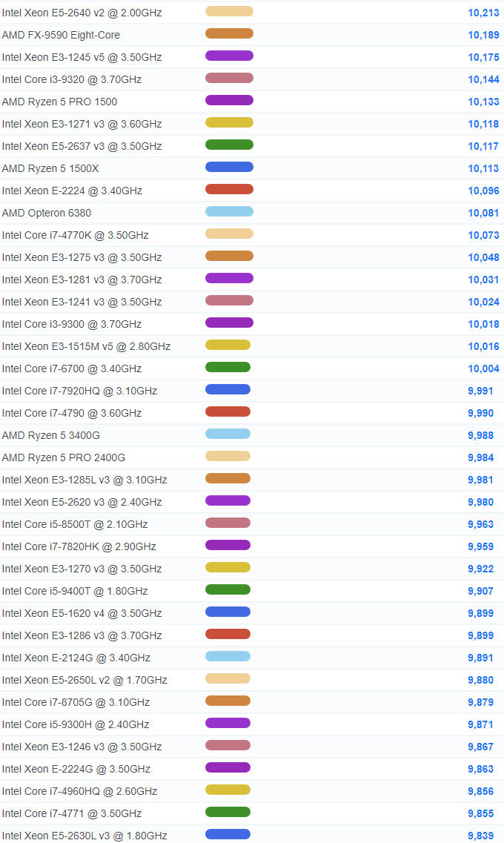The width and height of the screenshot is (504, 843).
Task: Open Intel Core i3-9320 @ 3.70GHz
Action: click(x=71, y=79)
